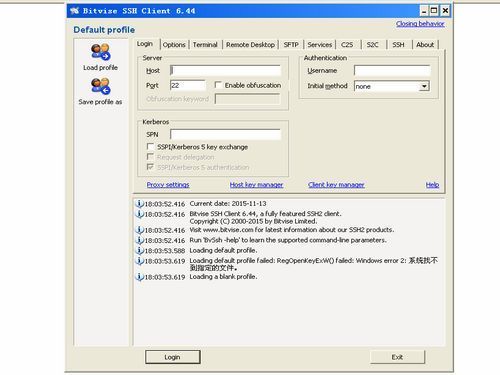Click the Save profile as icon
500x375 pixels.
click(x=100, y=86)
